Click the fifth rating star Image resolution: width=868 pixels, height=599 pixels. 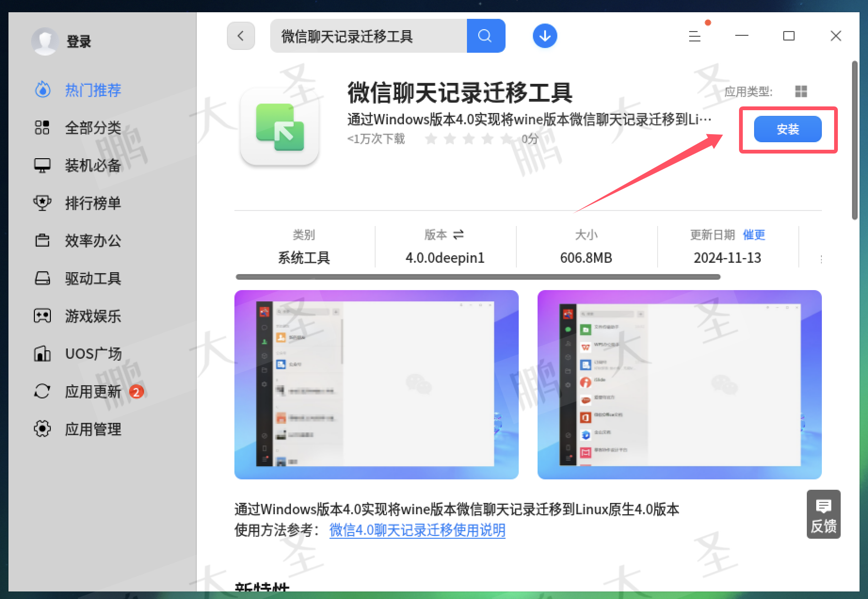coord(506,138)
